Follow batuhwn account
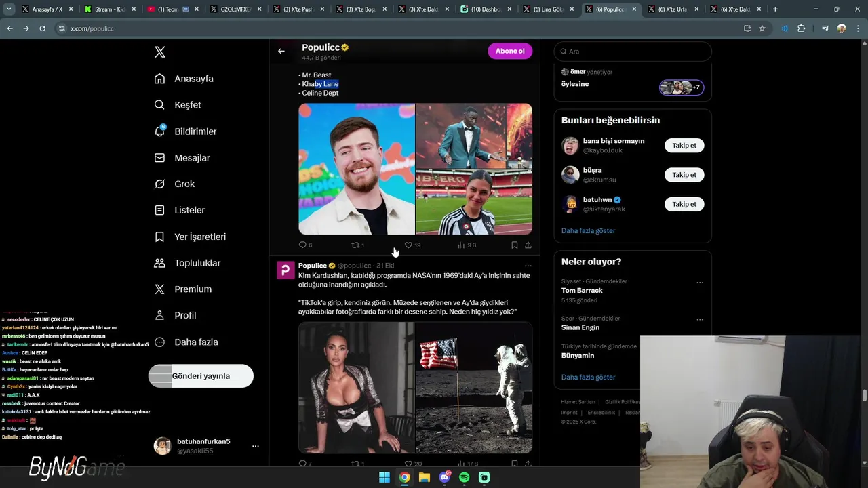The width and height of the screenshot is (868, 488). 684,204
